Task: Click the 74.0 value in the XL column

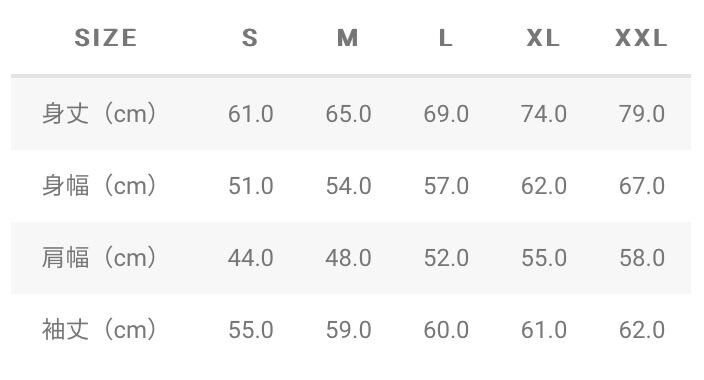Action: click(544, 114)
